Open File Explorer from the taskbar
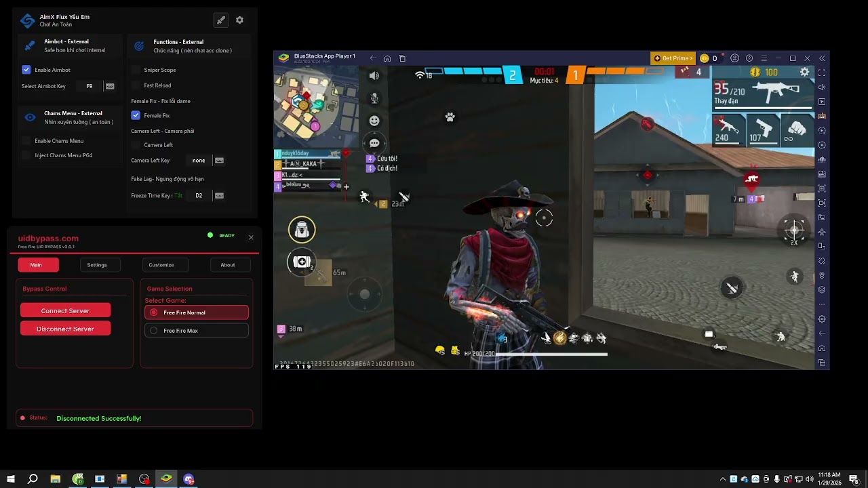 tap(56, 479)
